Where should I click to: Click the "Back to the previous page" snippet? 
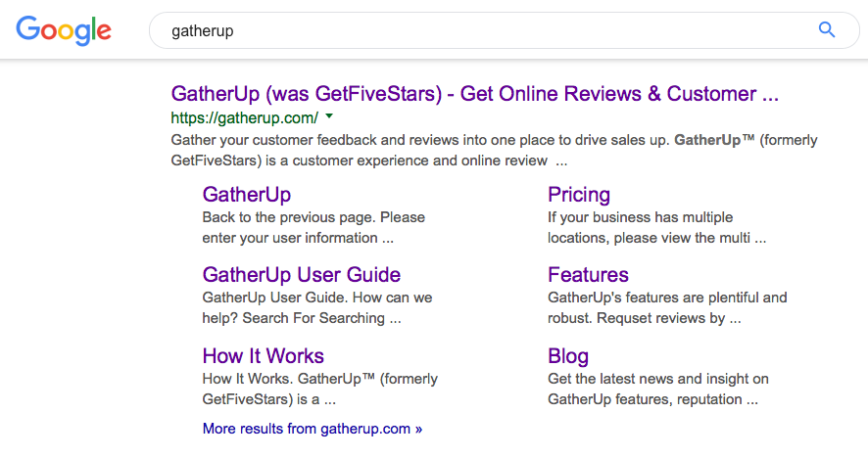[x=313, y=227]
